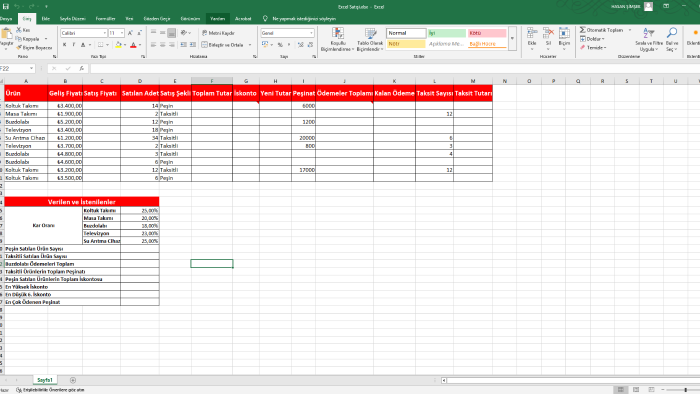700x394 pixels.
Task: Open font color dropdown arrow
Action: click(140, 45)
